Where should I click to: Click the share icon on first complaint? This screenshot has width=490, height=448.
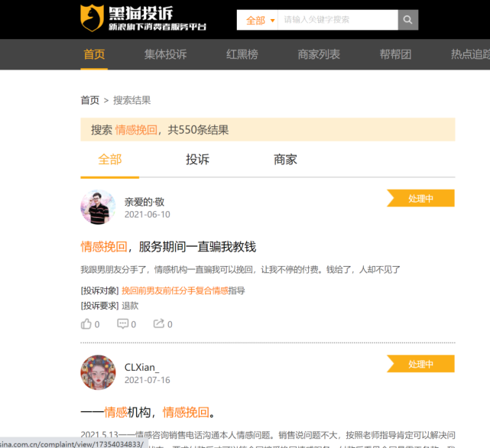point(158,323)
